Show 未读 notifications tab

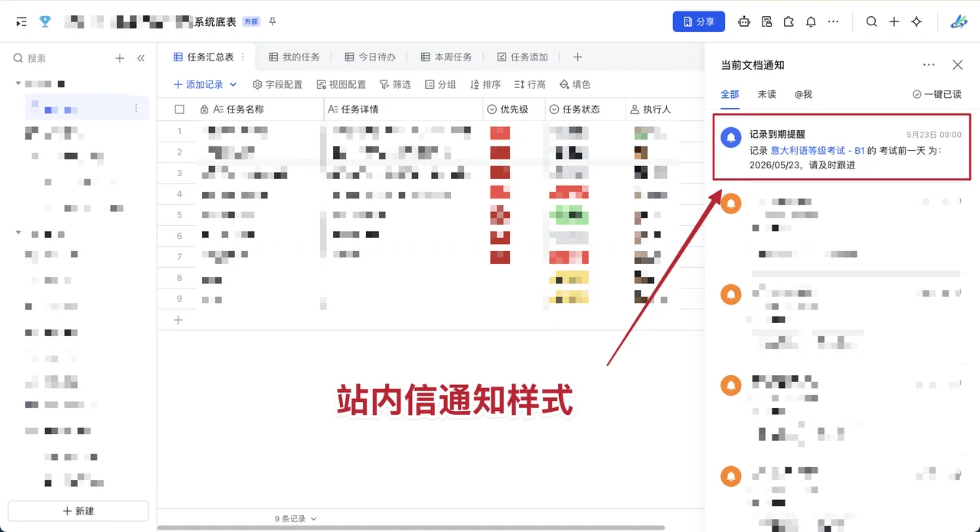coord(766,94)
